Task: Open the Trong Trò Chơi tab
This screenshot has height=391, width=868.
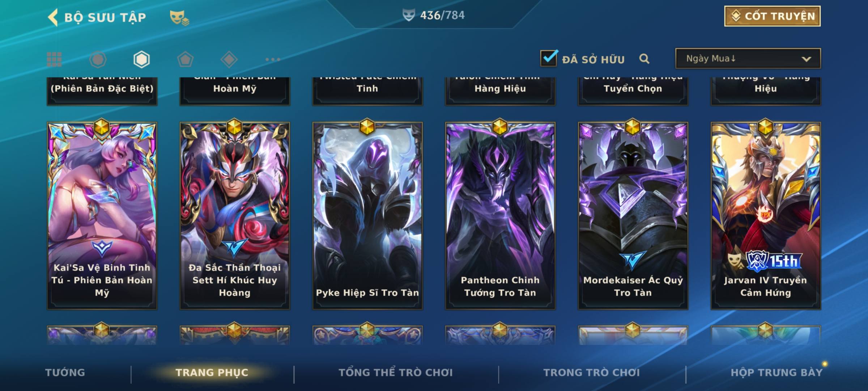Action: pyautogui.click(x=591, y=373)
